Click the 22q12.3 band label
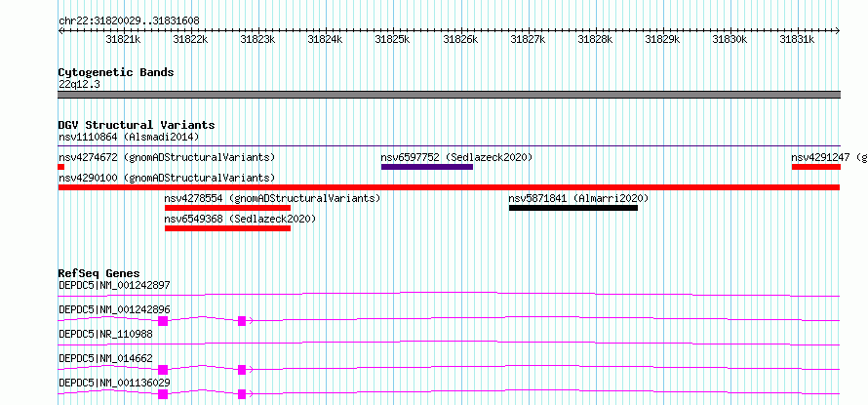Image resolution: width=868 pixels, height=405 pixels. (x=79, y=85)
